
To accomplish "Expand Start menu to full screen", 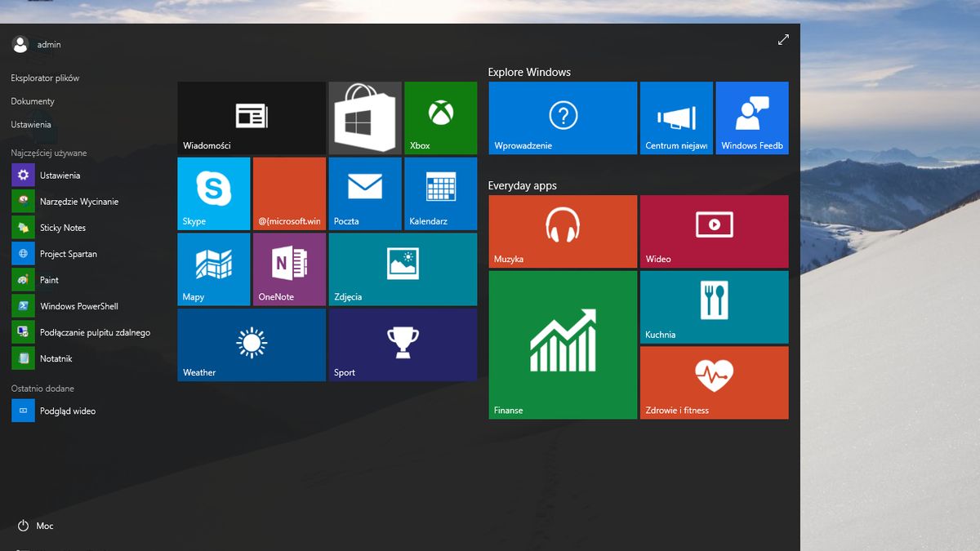I will pos(783,39).
